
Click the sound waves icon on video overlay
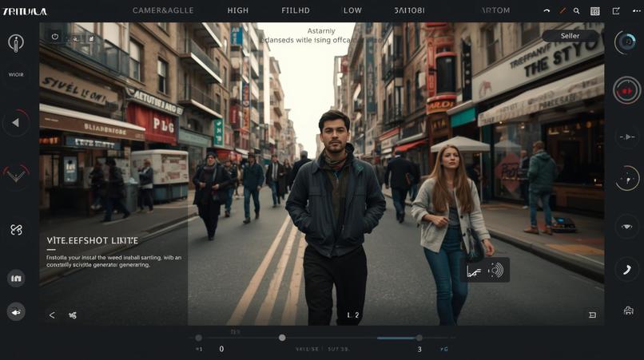click(496, 270)
